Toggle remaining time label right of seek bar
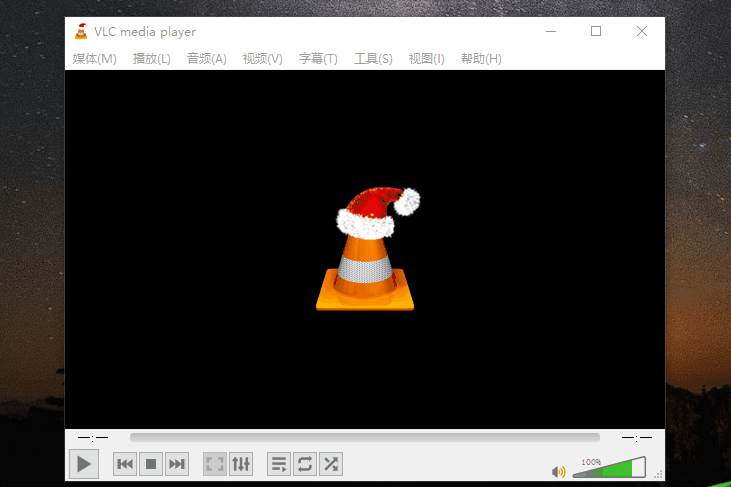The width and height of the screenshot is (731, 487). [x=636, y=438]
